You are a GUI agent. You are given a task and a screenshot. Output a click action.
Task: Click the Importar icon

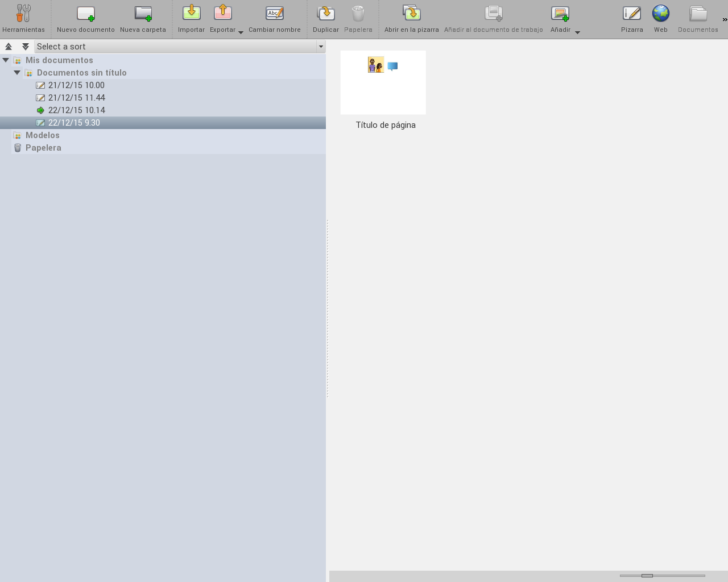191,14
